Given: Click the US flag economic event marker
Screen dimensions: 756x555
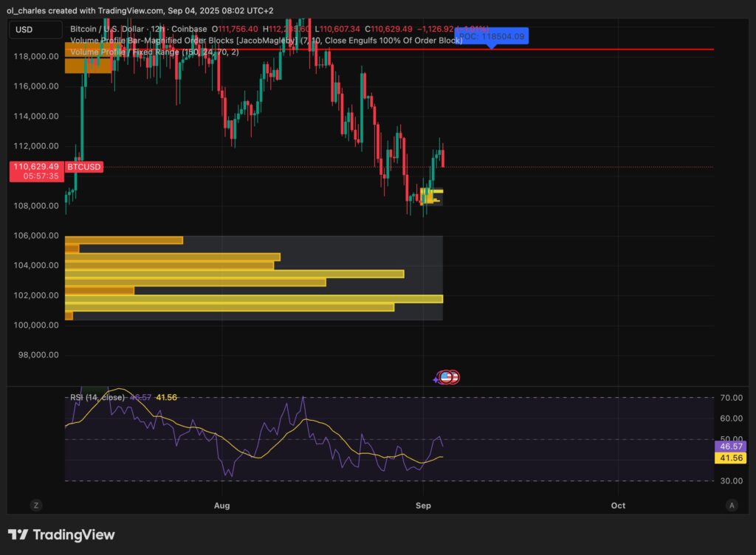Looking at the screenshot, I should [x=445, y=377].
